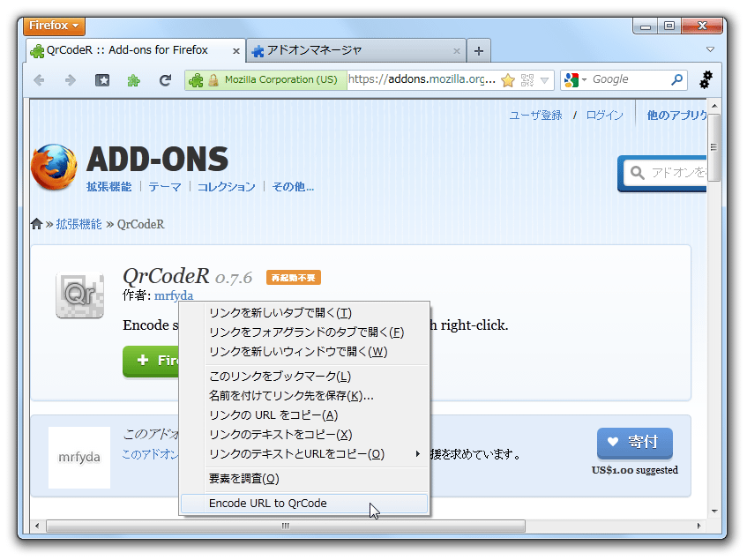The width and height of the screenshot is (747, 560).
Task: Open the その他... navigation menu
Action: pos(293,187)
